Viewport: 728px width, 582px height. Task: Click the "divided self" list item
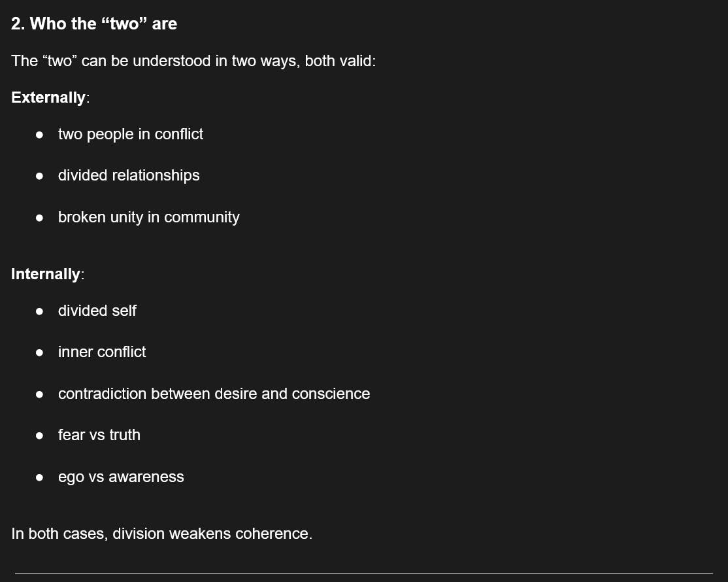[97, 311]
